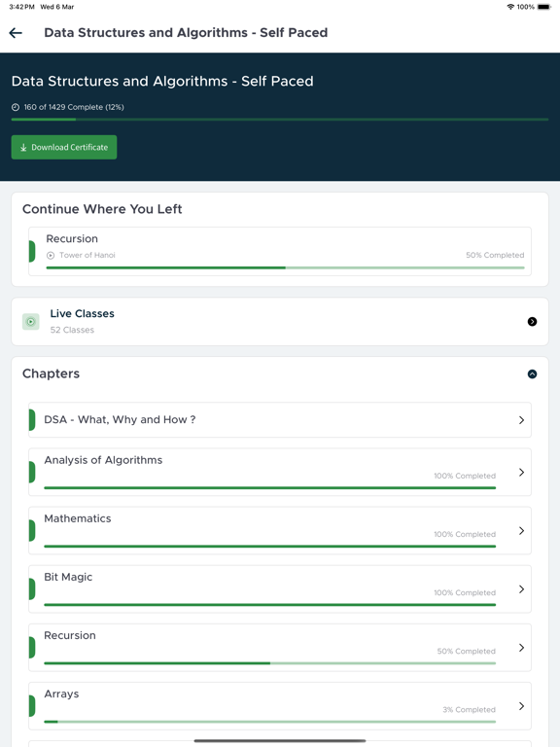This screenshot has height=747, width=560.
Task: Expand the chevron on the Bit Magic row
Action: (521, 589)
